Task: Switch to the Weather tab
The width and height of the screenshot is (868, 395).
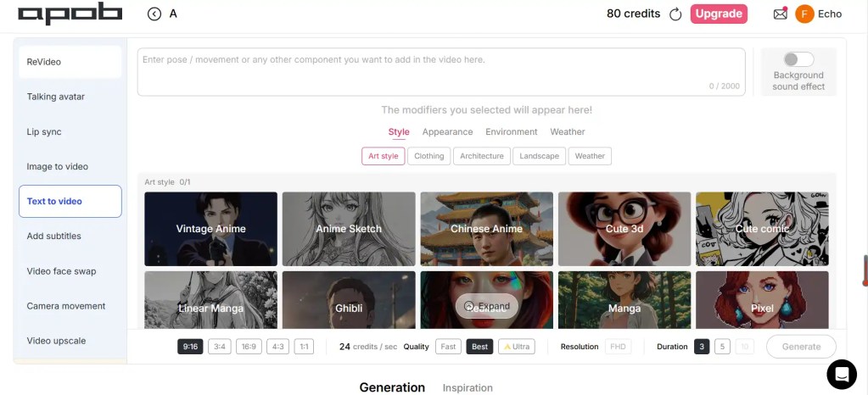Action: (x=568, y=131)
